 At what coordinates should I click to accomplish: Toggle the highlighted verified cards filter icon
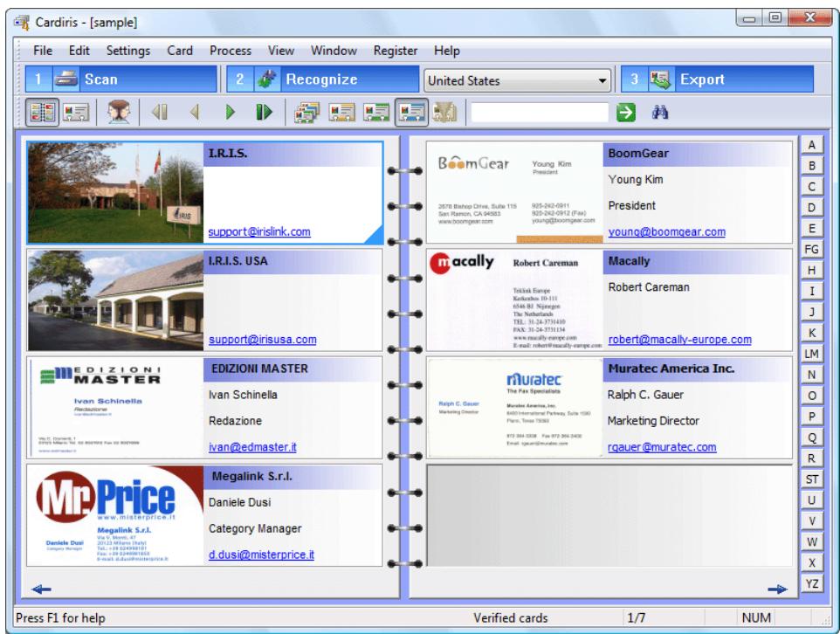411,112
